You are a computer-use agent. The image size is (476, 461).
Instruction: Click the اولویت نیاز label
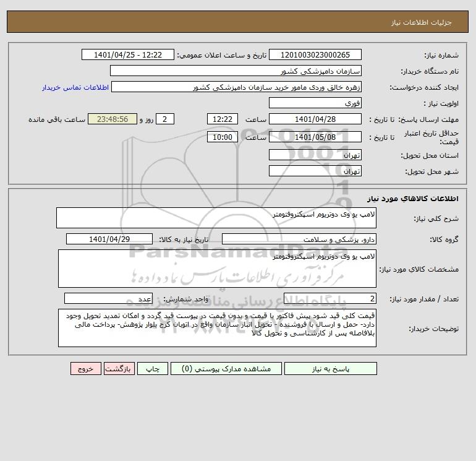pos(441,103)
